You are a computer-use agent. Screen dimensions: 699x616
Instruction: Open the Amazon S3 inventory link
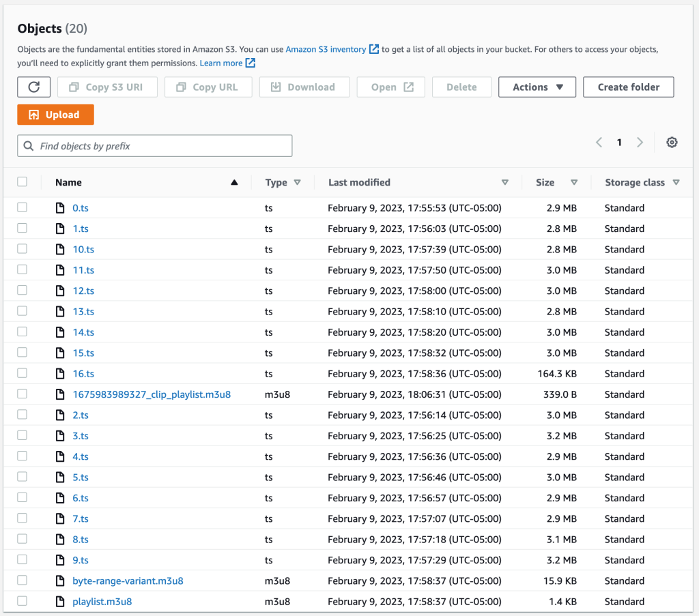click(326, 49)
